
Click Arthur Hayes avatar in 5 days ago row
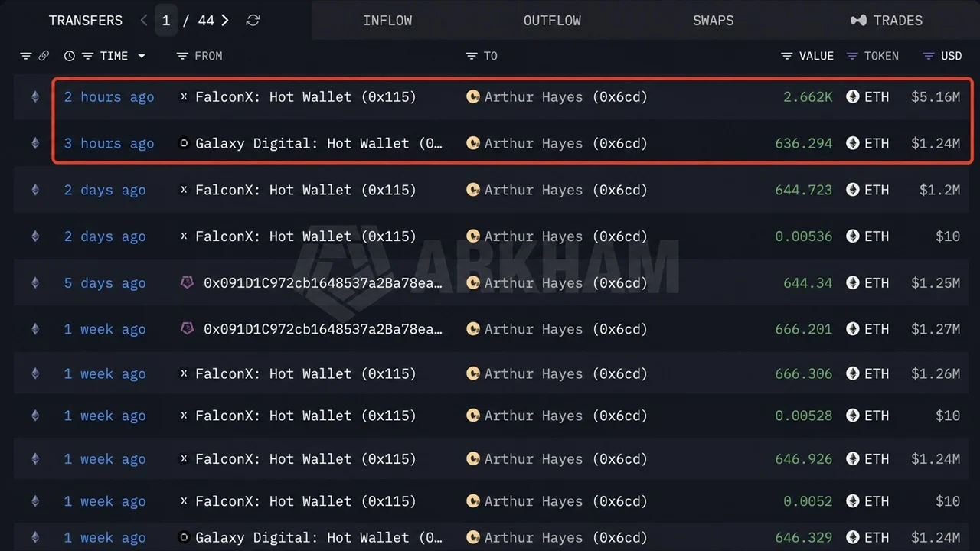point(473,283)
